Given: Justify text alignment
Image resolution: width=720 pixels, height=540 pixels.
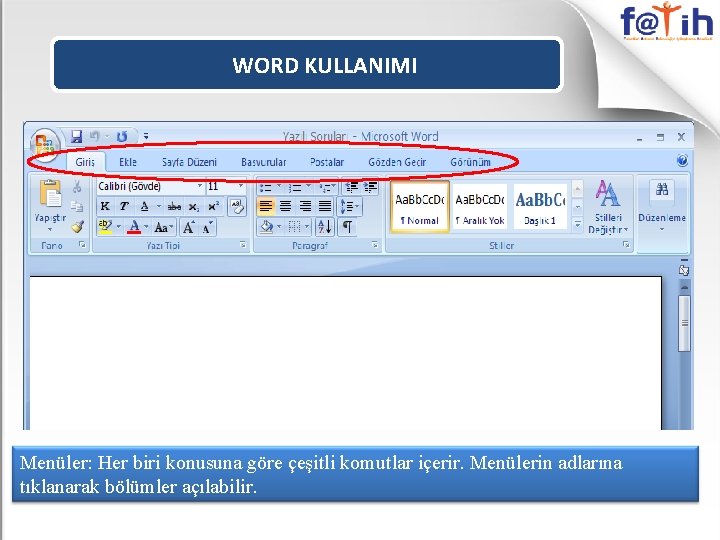Looking at the screenshot, I should (325, 207).
